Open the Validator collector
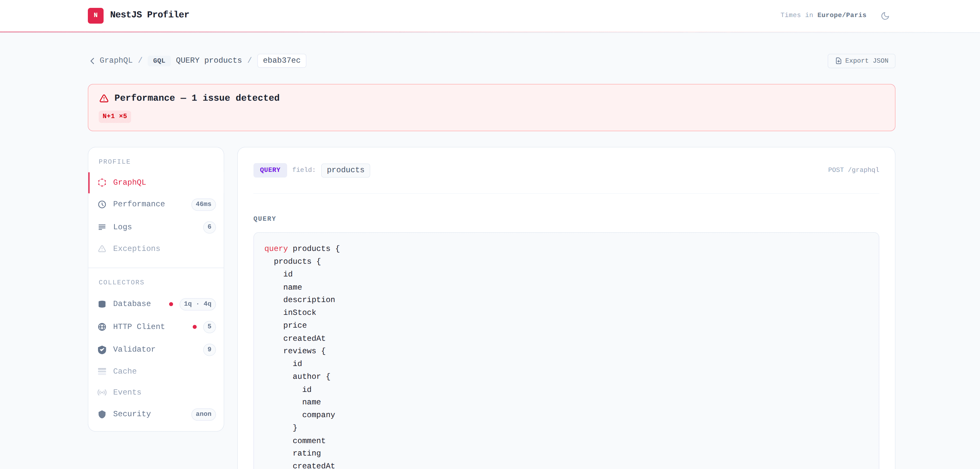Screen dimensions: 980x469 (156, 350)
